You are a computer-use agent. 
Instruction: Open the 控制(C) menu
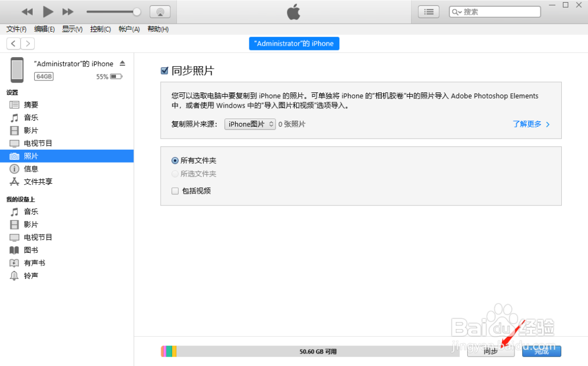(x=101, y=29)
